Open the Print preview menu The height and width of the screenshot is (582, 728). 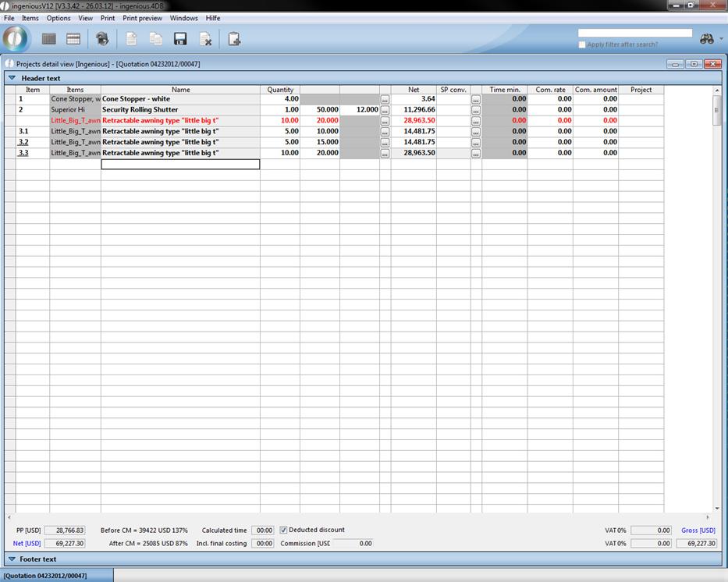tap(142, 18)
